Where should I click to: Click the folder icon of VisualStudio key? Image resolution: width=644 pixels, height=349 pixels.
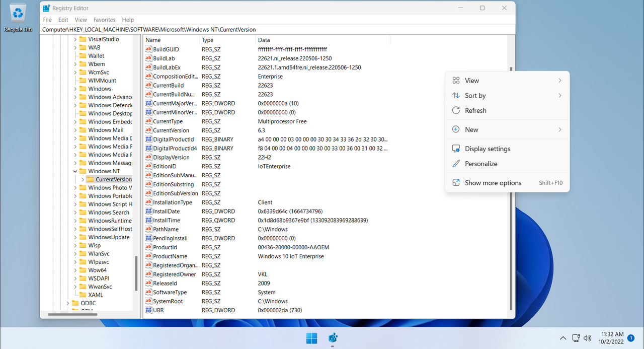click(83, 39)
